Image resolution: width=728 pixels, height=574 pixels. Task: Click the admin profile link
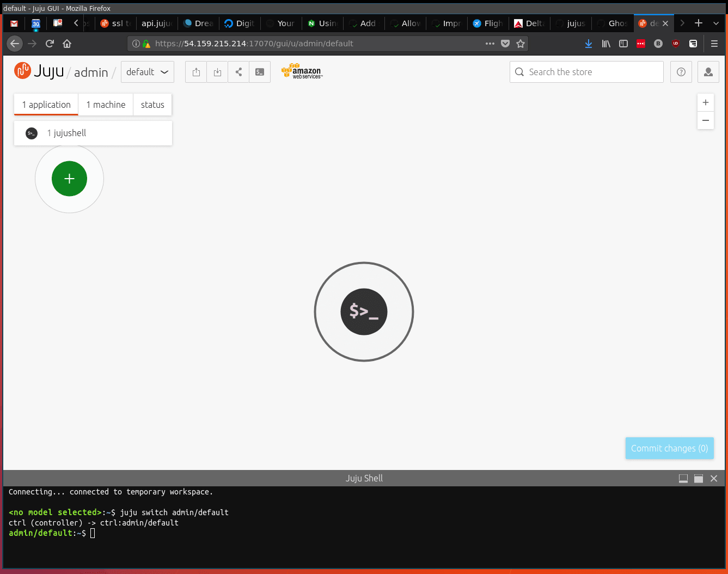coord(91,72)
